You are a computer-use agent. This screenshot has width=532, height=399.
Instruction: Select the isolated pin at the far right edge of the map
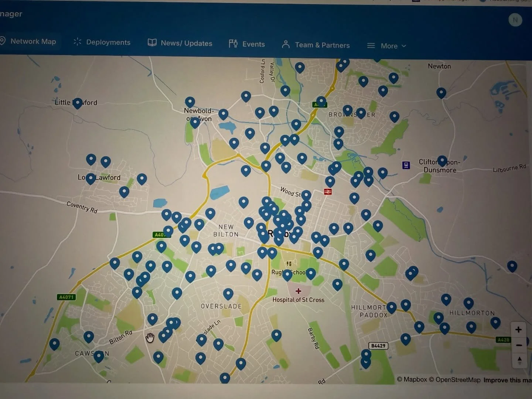click(512, 266)
